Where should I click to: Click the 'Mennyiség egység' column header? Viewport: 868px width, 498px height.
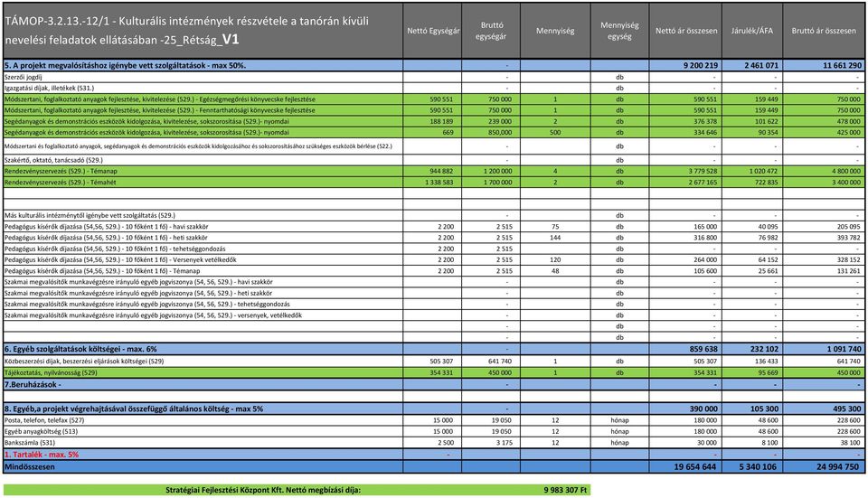619,31
